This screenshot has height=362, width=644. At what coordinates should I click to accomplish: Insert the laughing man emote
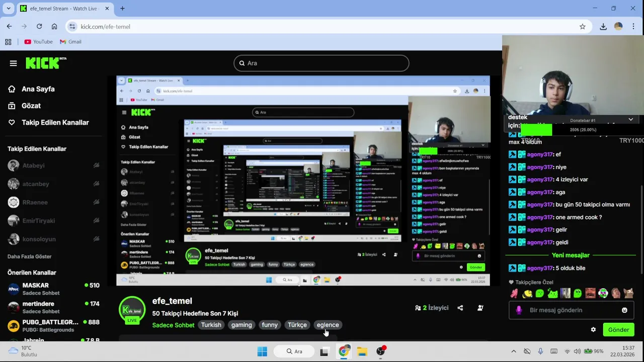tap(590, 293)
